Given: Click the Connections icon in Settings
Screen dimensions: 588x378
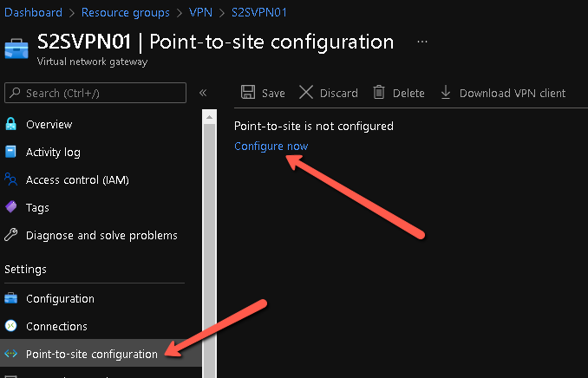Looking at the screenshot, I should pos(11,326).
